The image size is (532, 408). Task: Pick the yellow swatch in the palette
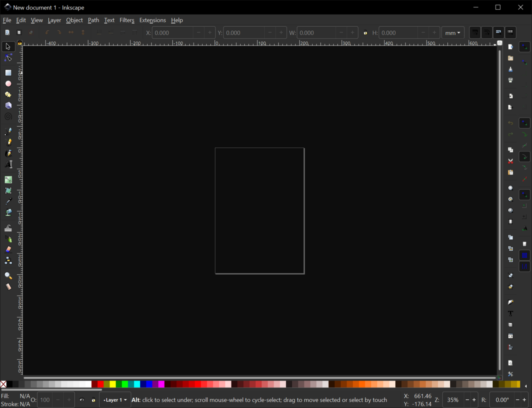pos(113,384)
